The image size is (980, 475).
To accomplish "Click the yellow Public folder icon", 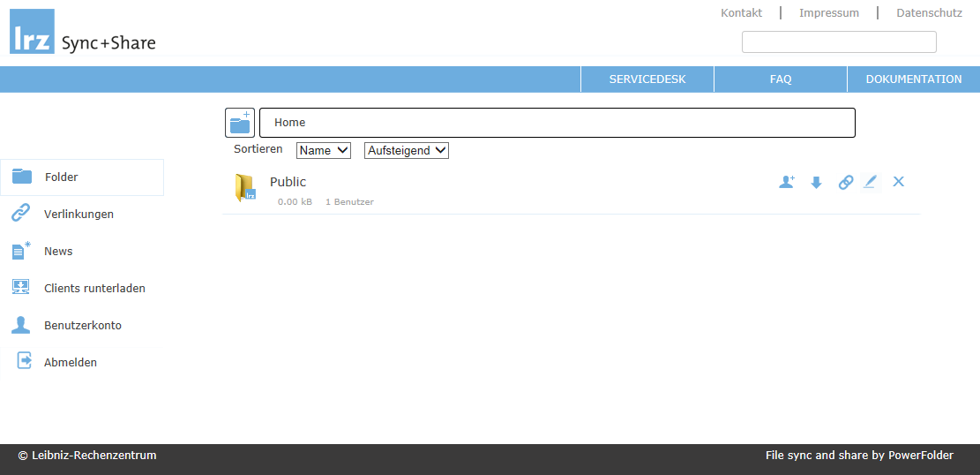I will click(245, 188).
